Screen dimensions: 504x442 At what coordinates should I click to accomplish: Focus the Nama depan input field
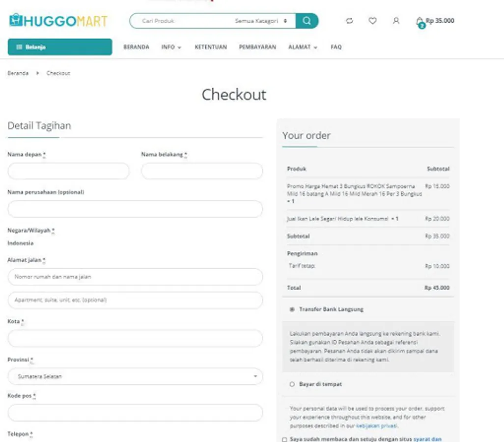click(x=68, y=171)
